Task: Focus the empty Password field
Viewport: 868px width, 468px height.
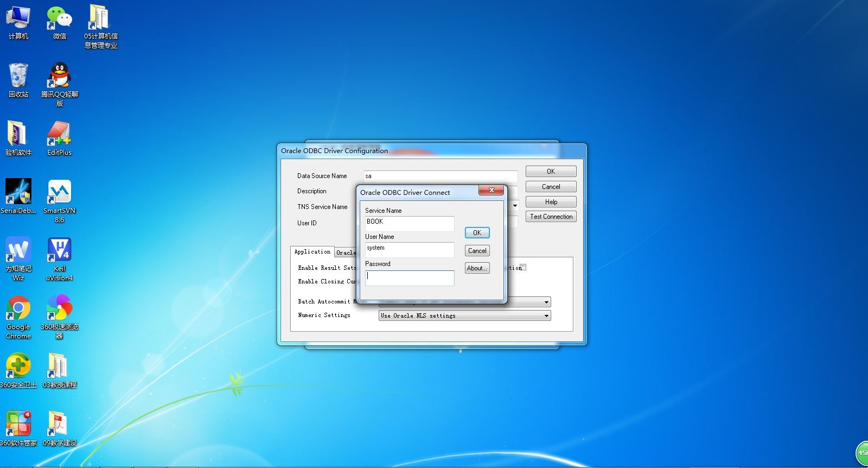Action: coord(410,278)
